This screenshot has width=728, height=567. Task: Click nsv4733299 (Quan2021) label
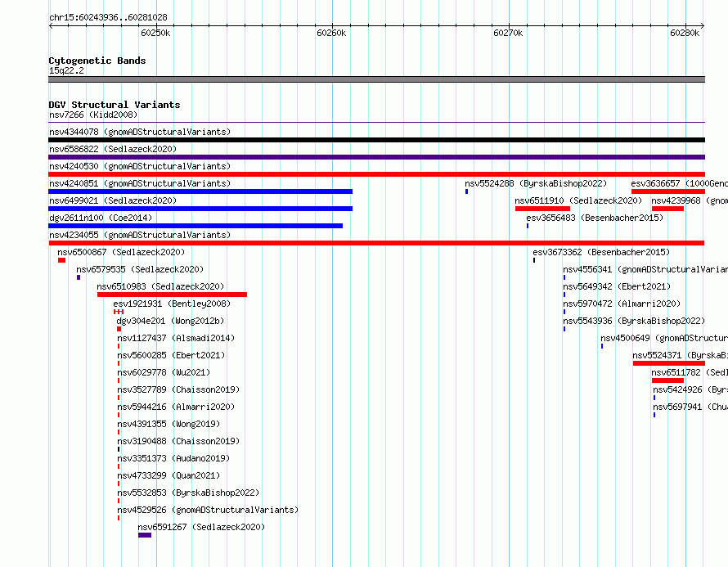pos(169,475)
